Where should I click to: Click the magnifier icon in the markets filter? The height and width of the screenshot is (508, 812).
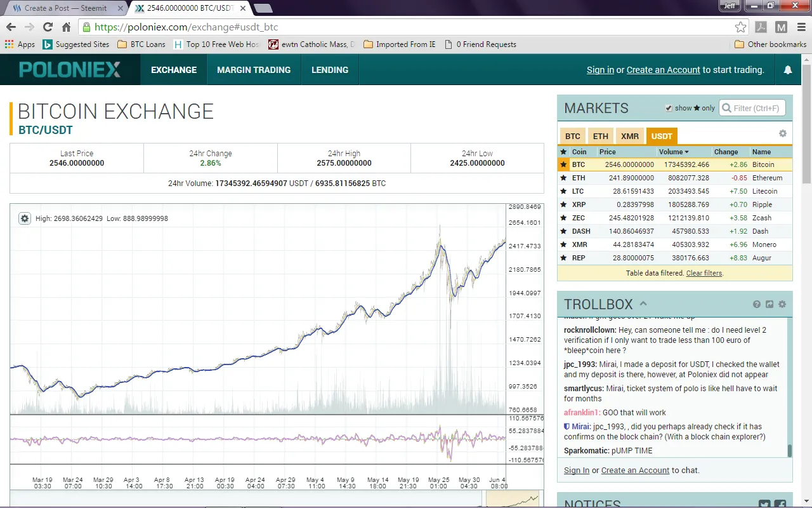(x=726, y=108)
